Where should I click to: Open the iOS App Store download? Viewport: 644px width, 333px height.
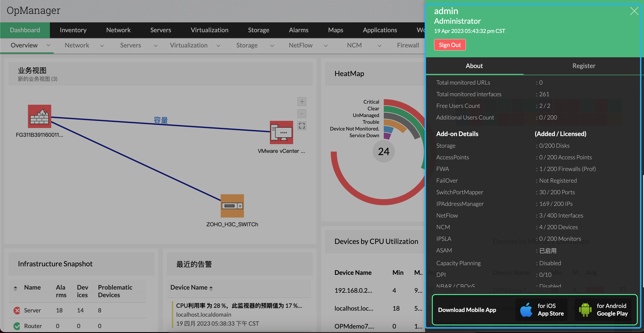click(542, 310)
